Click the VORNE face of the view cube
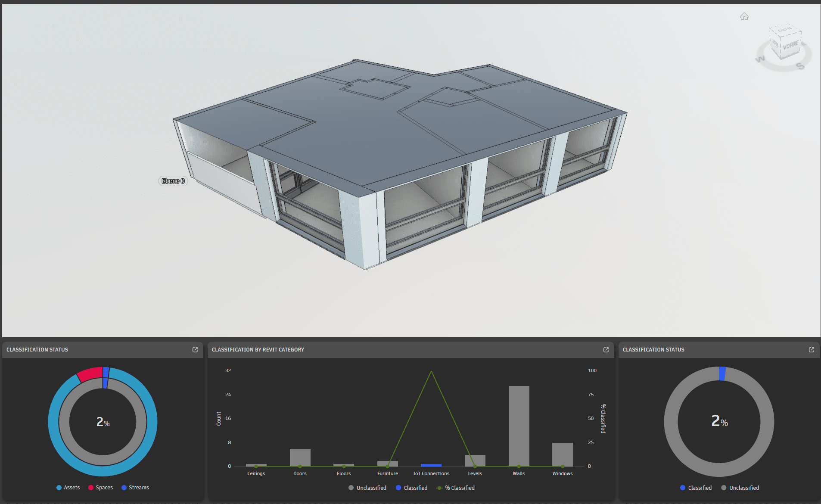 pyautogui.click(x=791, y=46)
